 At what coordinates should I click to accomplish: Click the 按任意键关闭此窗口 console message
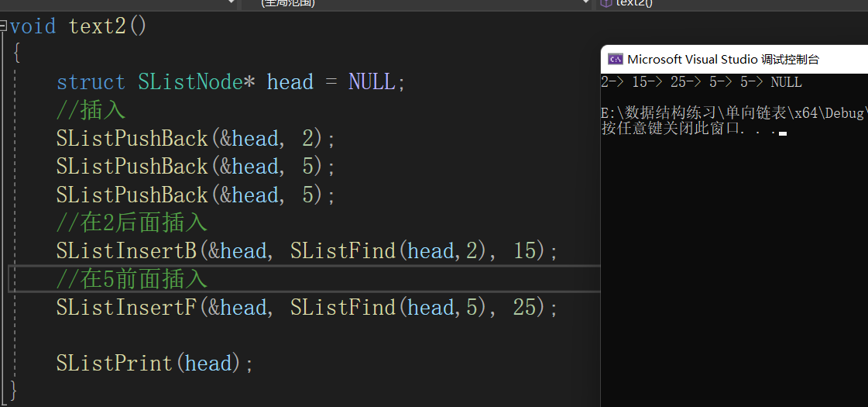[688, 129]
